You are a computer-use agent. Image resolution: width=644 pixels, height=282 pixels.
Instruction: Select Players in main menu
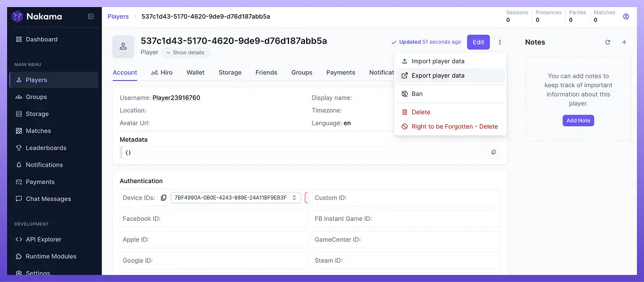coord(54,80)
